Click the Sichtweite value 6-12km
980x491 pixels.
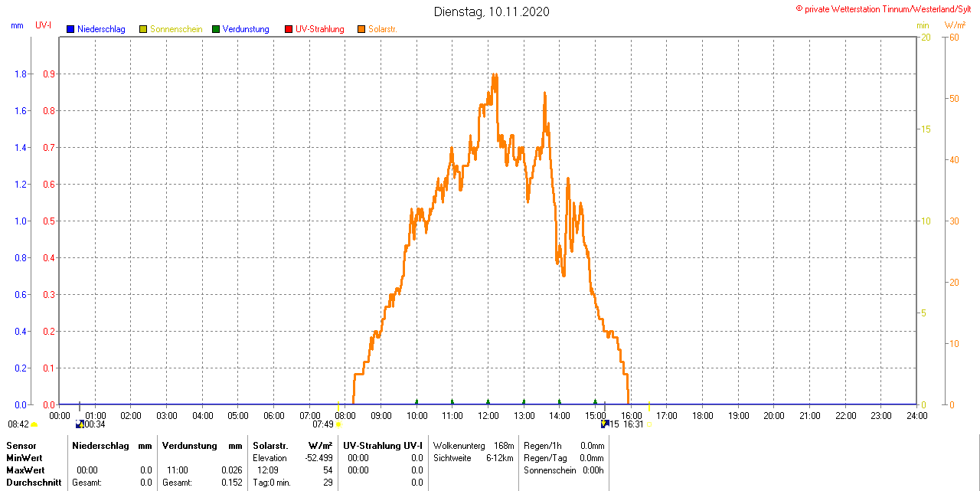coord(499,458)
